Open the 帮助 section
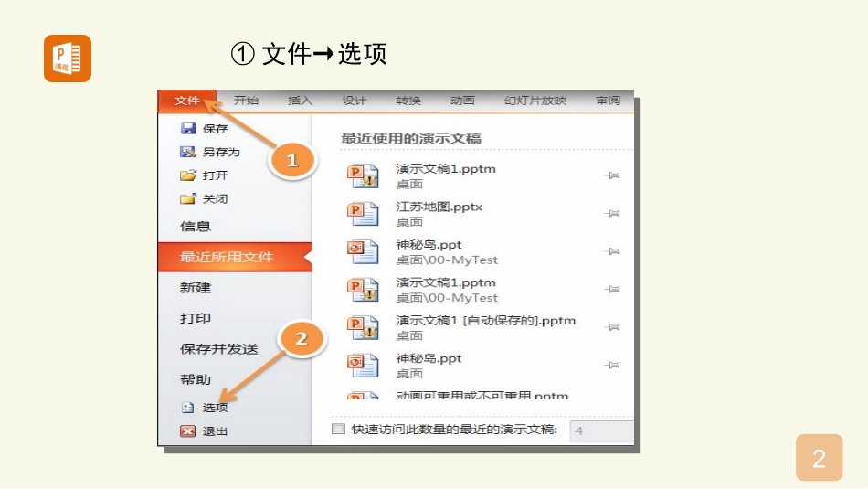Screen dimensions: 868x489 tap(196, 379)
